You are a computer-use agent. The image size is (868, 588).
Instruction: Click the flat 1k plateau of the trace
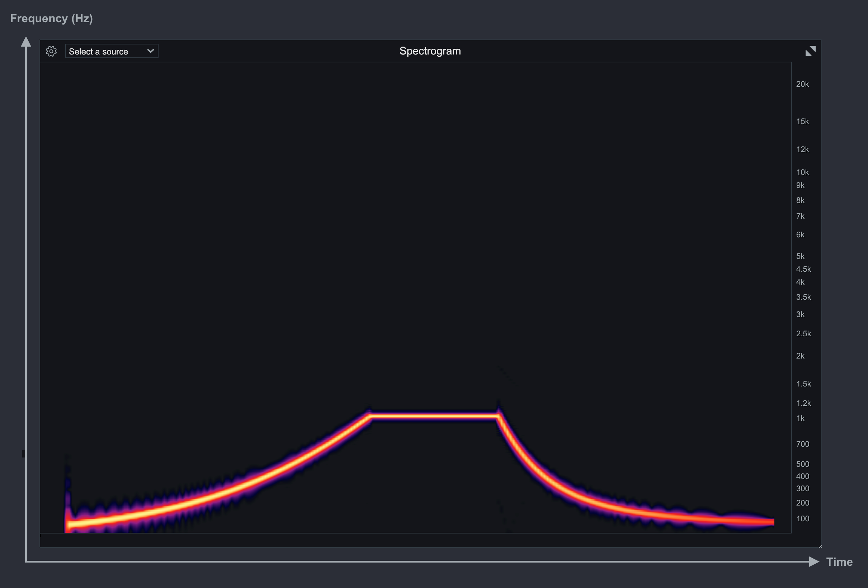click(433, 416)
